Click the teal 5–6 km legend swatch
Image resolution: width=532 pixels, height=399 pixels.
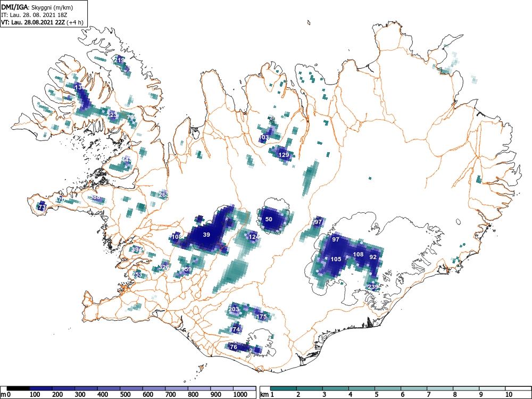pyautogui.click(x=388, y=388)
